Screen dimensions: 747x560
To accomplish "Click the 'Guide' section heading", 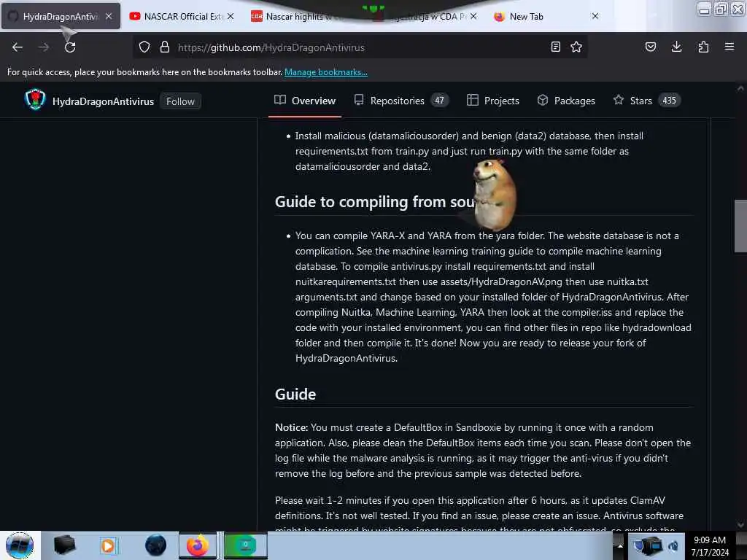I will coord(295,394).
